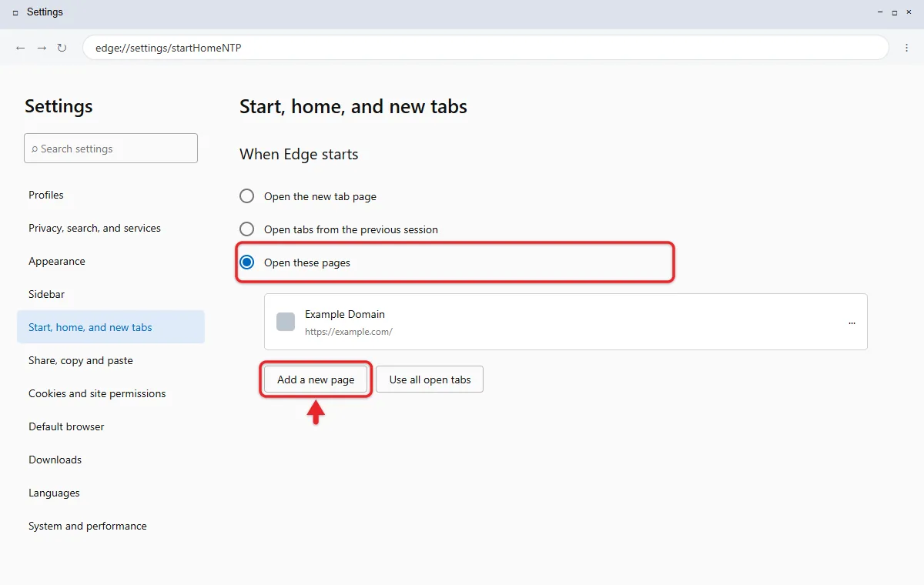The image size is (924, 585).
Task: Go forward with the forward arrow
Action: [x=42, y=48]
